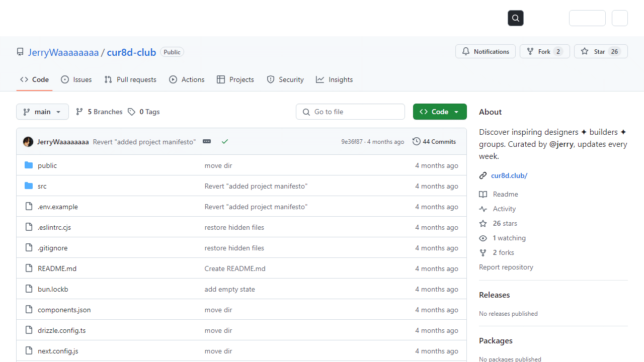The height and width of the screenshot is (362, 644).
Task: Open 'restore hidden files' commit for .gitignore
Action: pyautogui.click(x=234, y=248)
